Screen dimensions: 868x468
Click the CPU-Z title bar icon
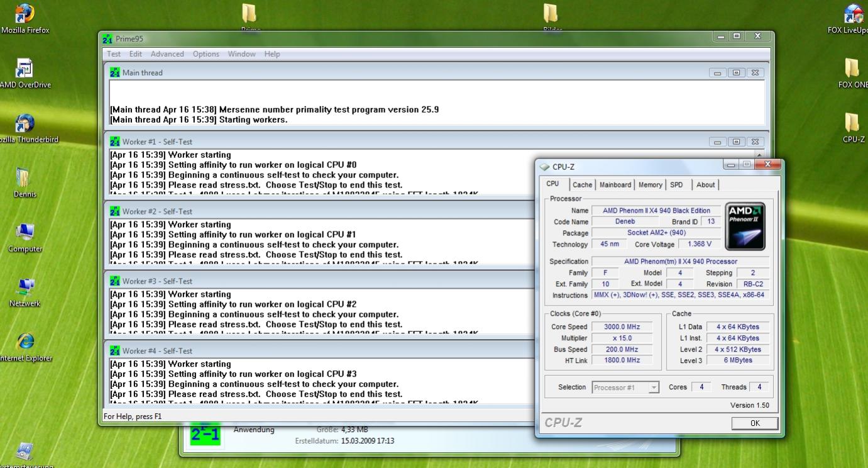(x=544, y=167)
